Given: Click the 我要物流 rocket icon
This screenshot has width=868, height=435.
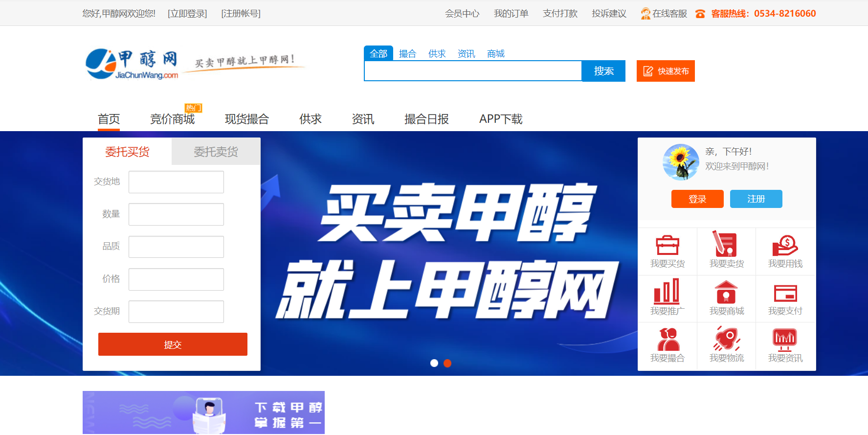Looking at the screenshot, I should coord(727,338).
